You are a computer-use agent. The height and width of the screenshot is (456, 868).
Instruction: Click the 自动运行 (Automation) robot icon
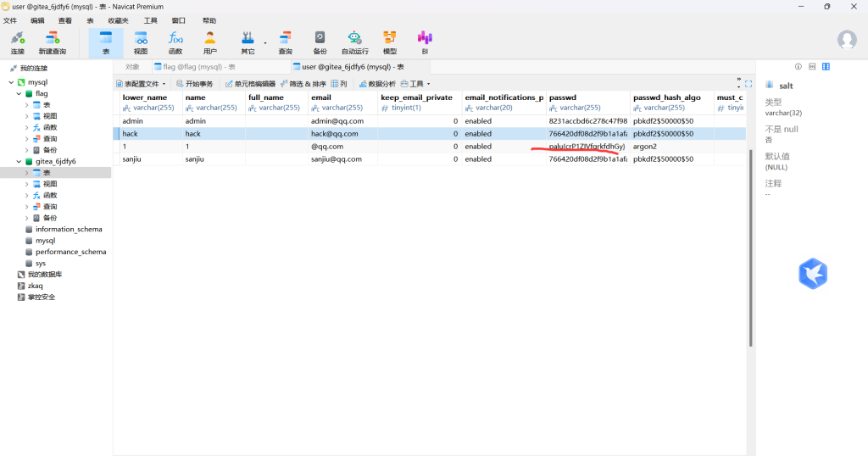point(355,42)
